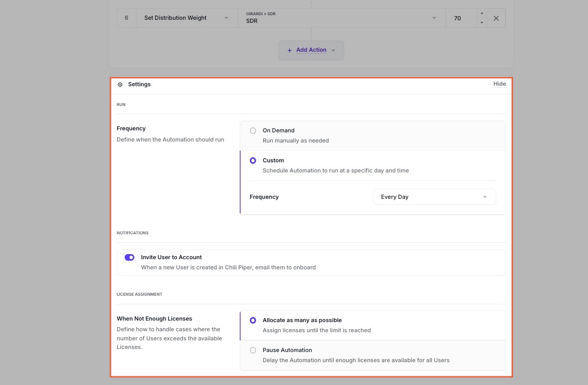Open the Every Day frequency dropdown
Image resolution: width=588 pixels, height=385 pixels.
pos(434,197)
